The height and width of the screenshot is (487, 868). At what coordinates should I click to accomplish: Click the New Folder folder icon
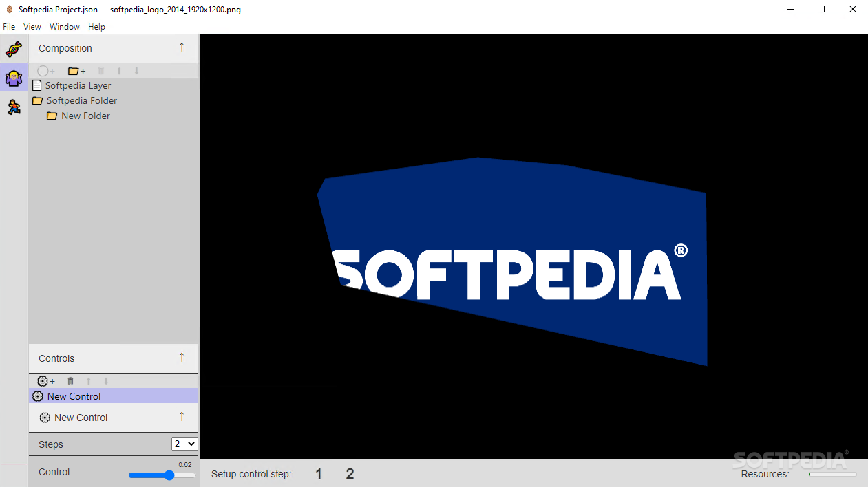click(x=52, y=116)
